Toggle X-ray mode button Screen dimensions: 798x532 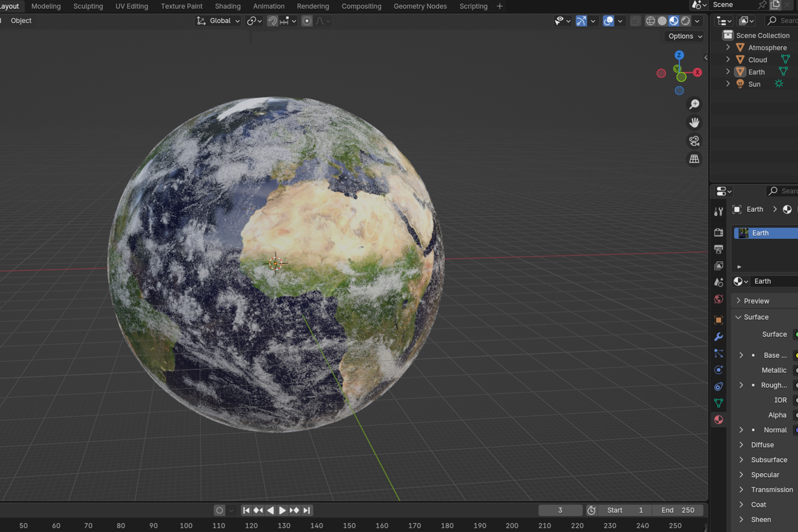(x=635, y=21)
